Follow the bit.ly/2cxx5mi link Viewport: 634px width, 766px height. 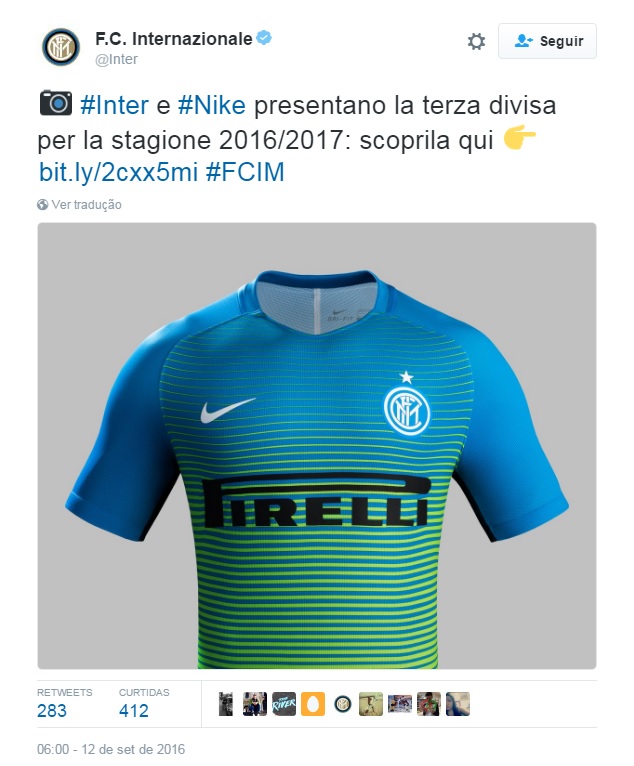(x=118, y=172)
